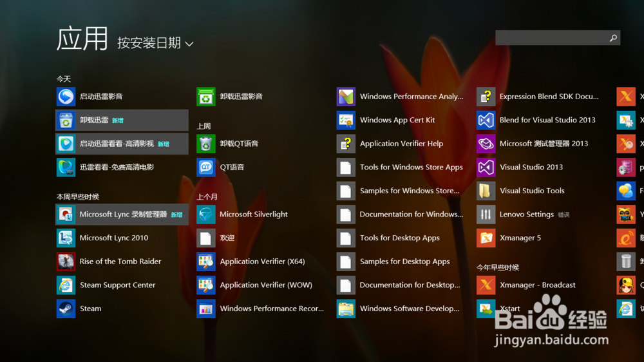Open Visual Studio Tools folder icon
Image resolution: width=644 pixels, height=362 pixels.
coord(486,191)
